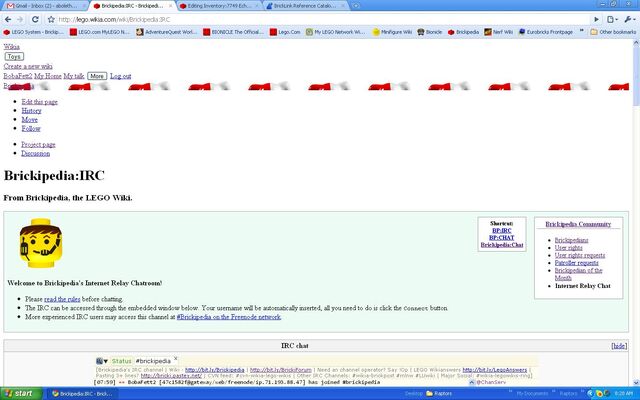Open the wrench tools menu
This screenshot has height=400, width=640.
(x=629, y=19)
